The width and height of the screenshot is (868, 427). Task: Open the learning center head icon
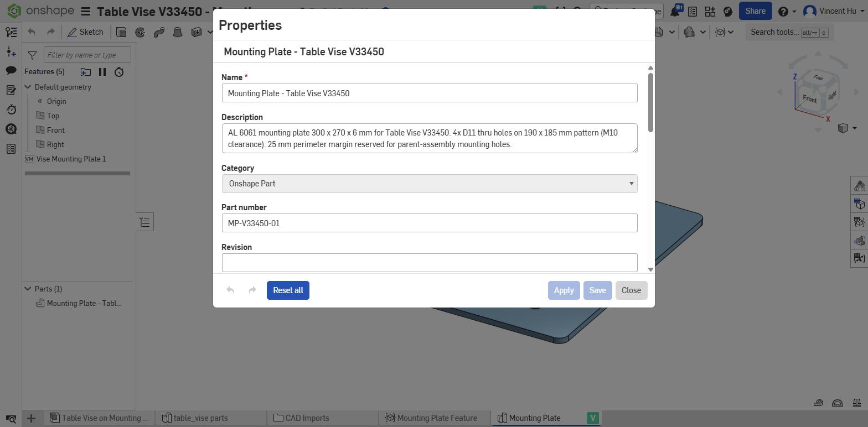728,11
